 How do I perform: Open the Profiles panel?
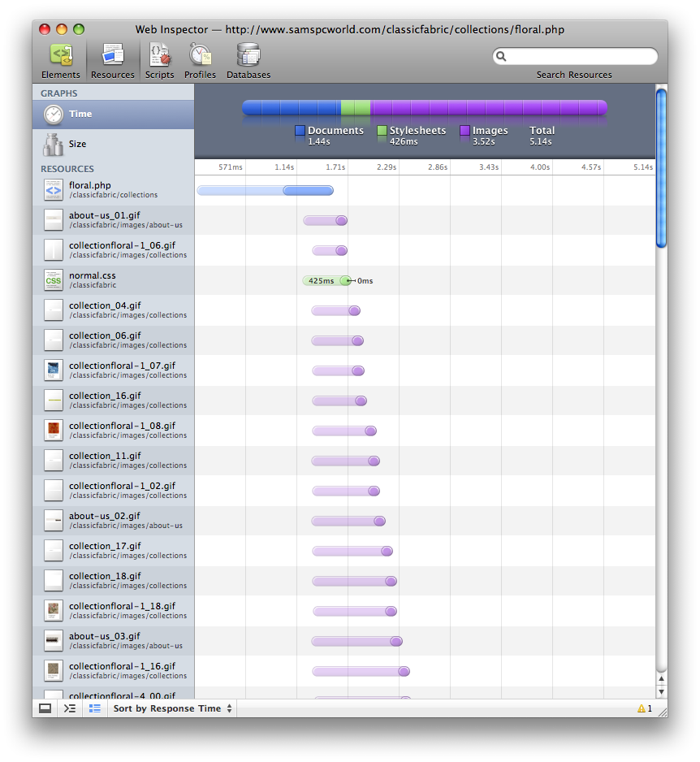coord(200,61)
